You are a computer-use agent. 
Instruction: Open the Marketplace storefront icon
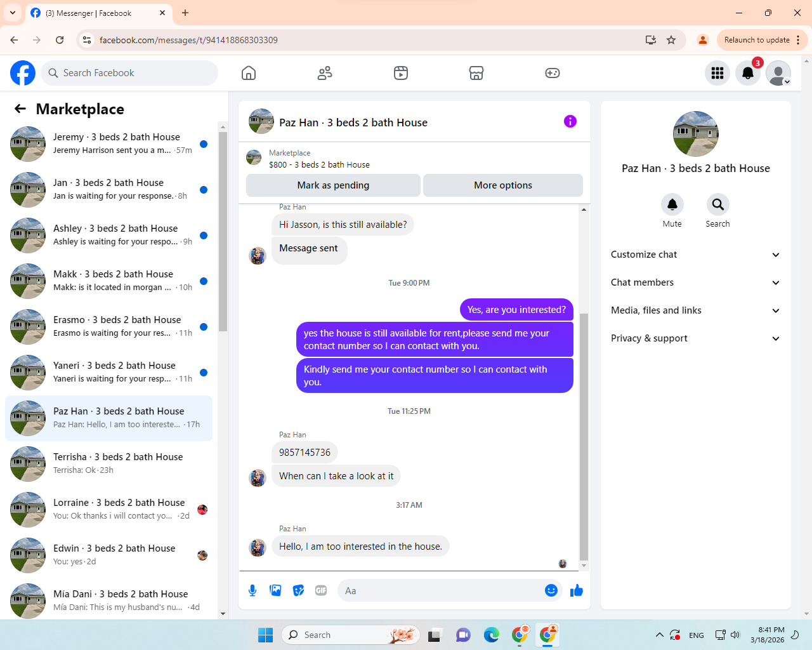(x=476, y=73)
